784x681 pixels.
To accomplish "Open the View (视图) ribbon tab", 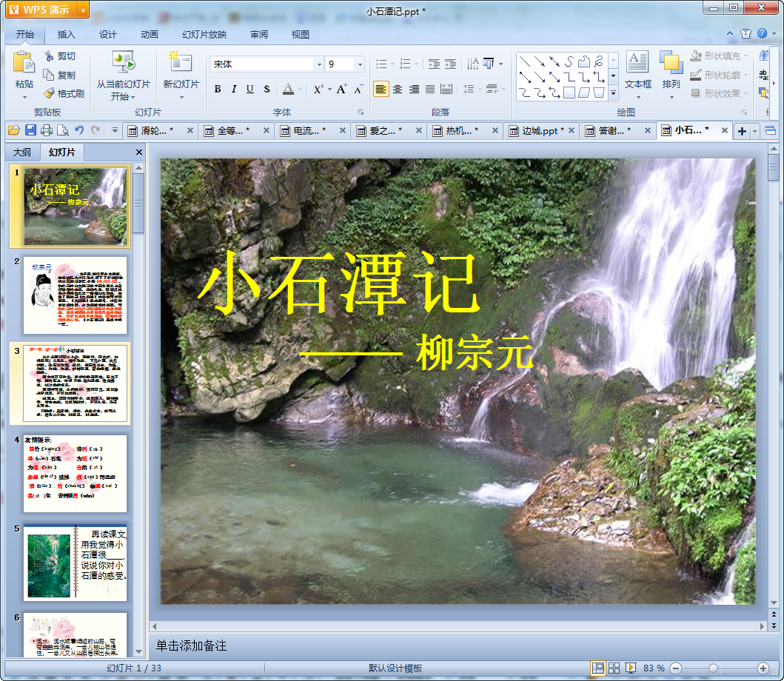I will coord(301,35).
